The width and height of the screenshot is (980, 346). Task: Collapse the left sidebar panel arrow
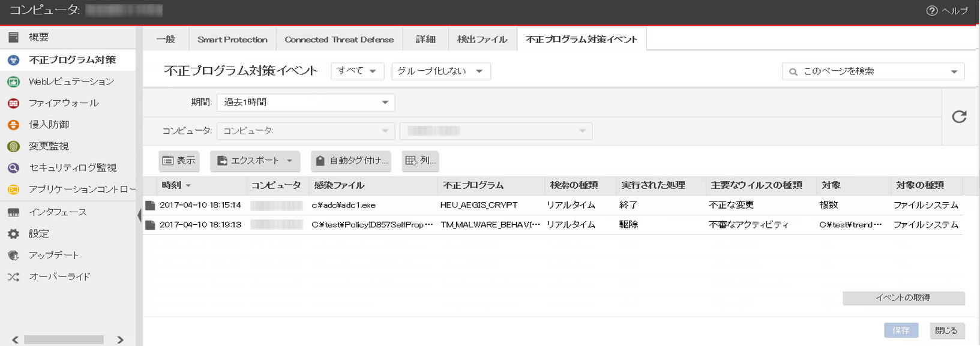[x=139, y=215]
